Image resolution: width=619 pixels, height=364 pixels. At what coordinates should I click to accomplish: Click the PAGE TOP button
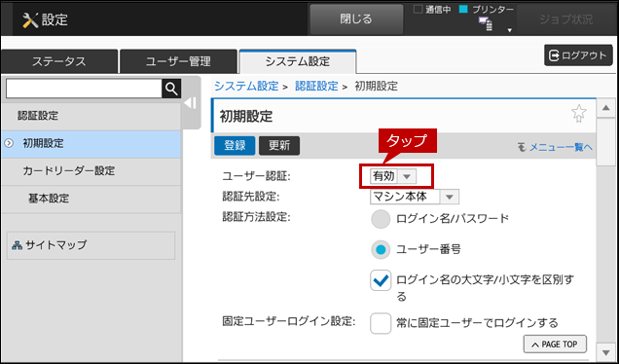pyautogui.click(x=555, y=345)
